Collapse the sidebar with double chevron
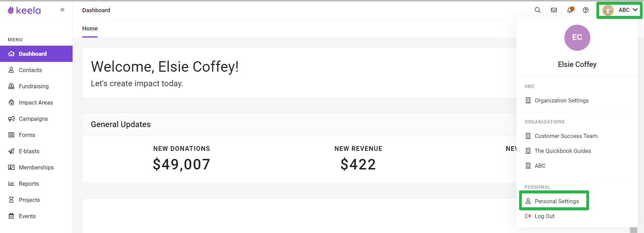This screenshot has height=233, width=644. [62, 10]
